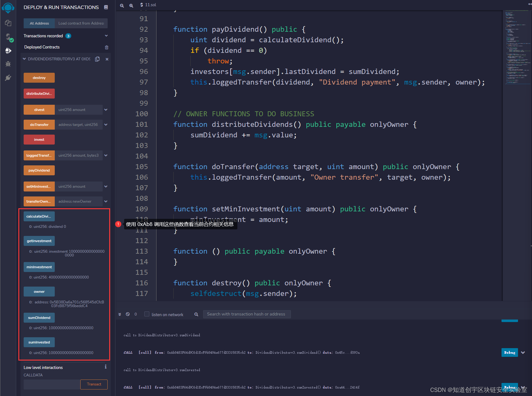Screen dimensions: 532x396
Task: Call the transferOwnership function
Action: (x=39, y=201)
